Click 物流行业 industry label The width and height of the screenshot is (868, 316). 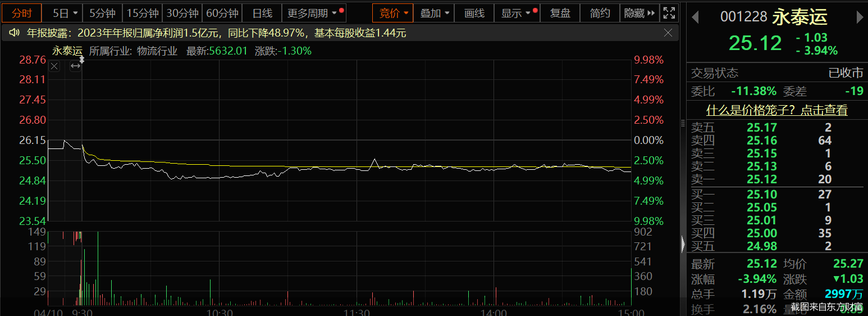pyautogui.click(x=157, y=51)
